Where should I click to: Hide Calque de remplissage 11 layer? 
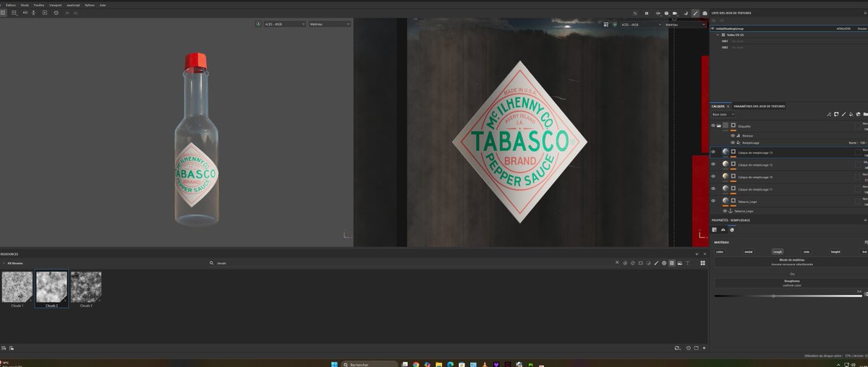713,189
